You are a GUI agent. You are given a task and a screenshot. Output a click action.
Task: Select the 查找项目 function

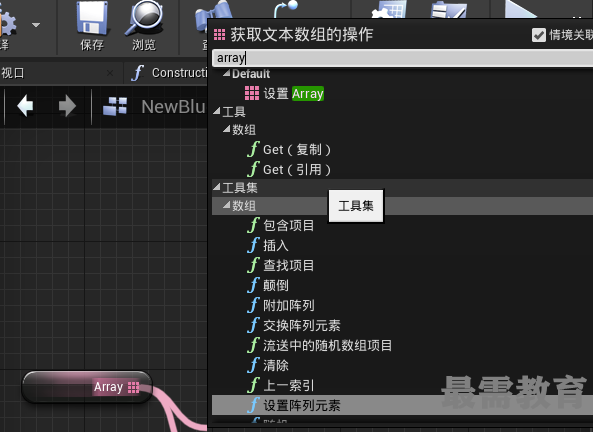point(281,265)
